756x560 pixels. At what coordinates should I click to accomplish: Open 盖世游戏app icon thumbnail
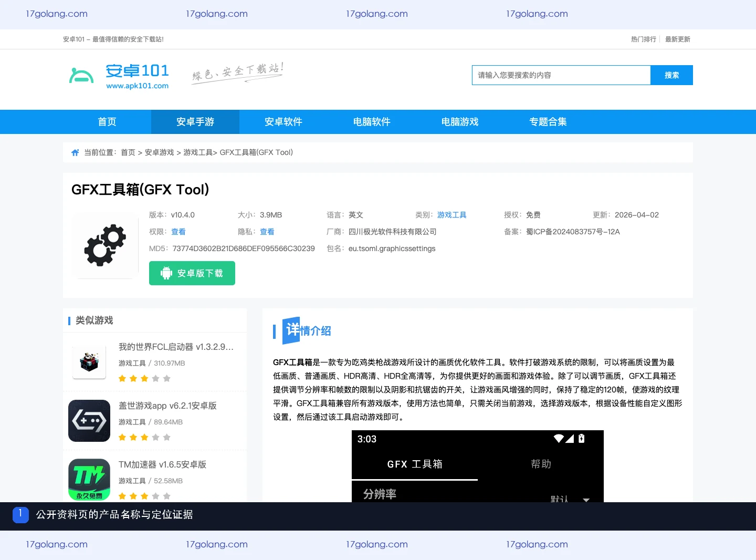tap(89, 421)
